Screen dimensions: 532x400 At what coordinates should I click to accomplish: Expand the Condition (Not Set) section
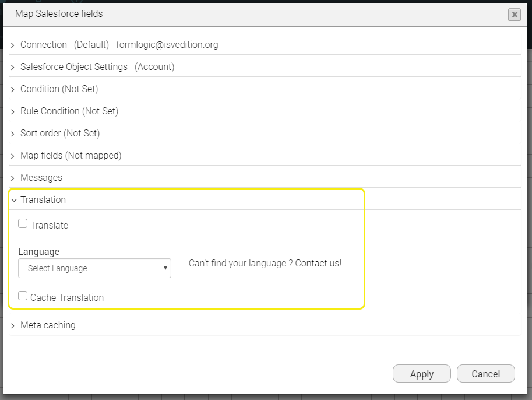coord(13,89)
